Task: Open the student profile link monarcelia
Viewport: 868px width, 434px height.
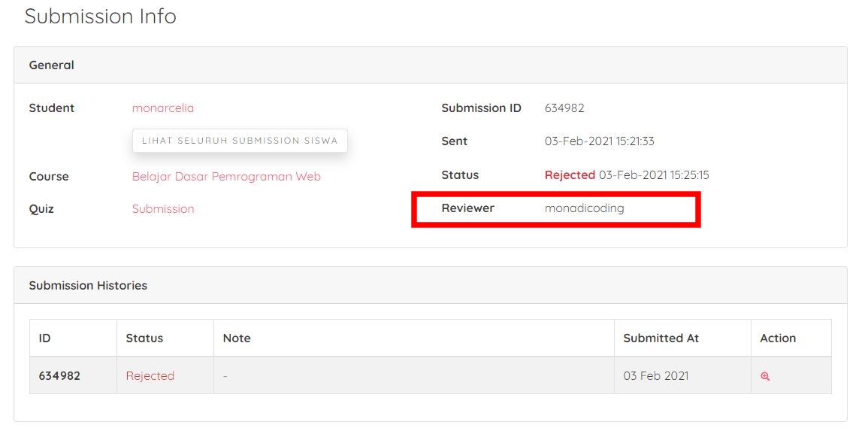Action: coord(162,108)
